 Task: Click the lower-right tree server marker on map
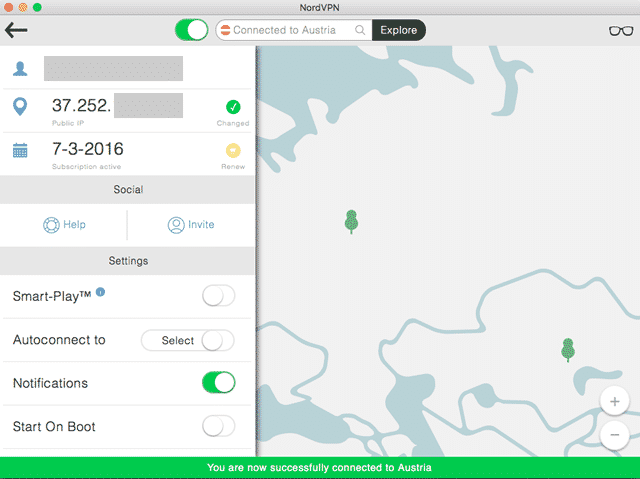pyautogui.click(x=568, y=350)
